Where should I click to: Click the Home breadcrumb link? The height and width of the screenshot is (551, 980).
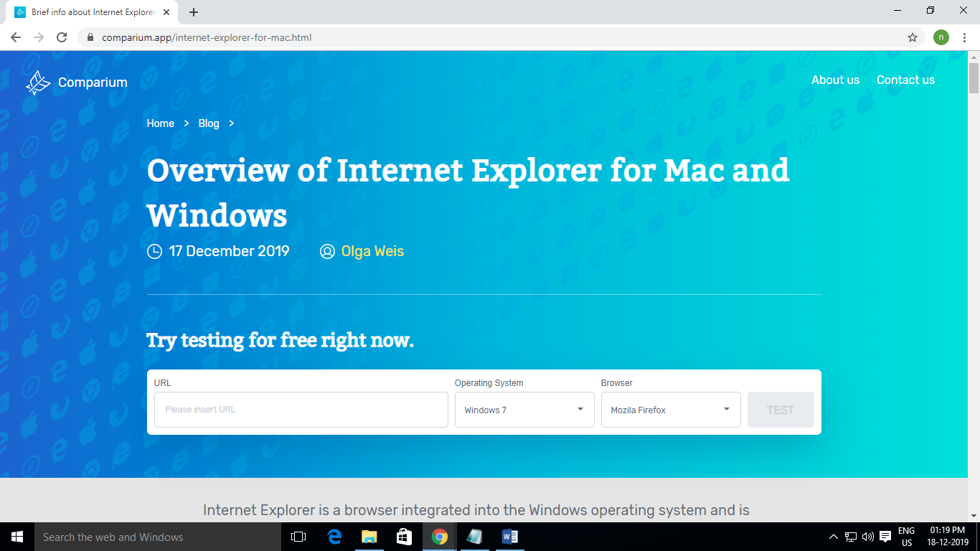[161, 123]
